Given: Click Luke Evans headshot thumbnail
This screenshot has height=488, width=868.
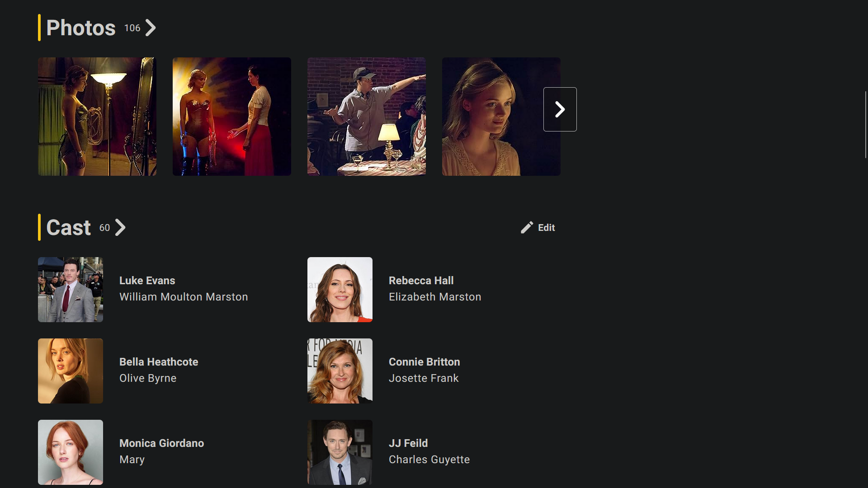Looking at the screenshot, I should click(71, 290).
